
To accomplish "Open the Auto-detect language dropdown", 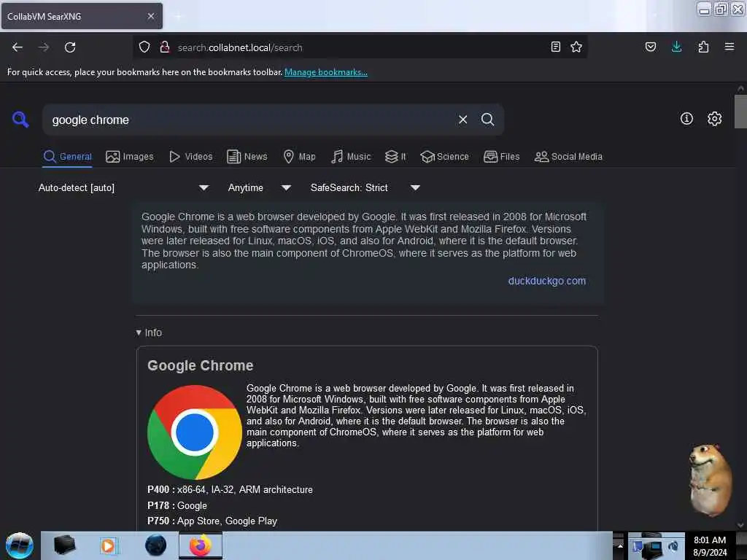I will coord(123,187).
